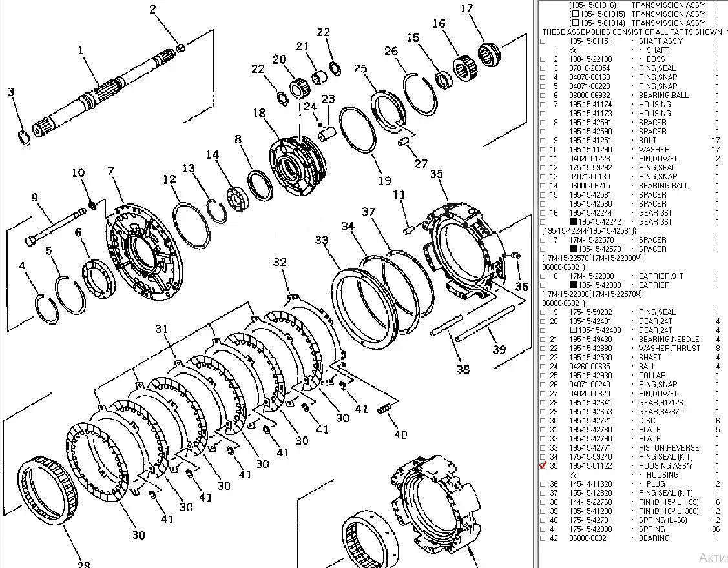
Task: Check the box for 195-15-41251 BOLT
Action: (x=543, y=141)
